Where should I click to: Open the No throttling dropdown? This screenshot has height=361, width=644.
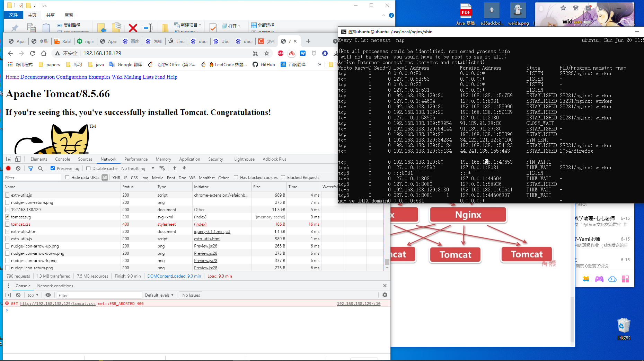[138, 169]
